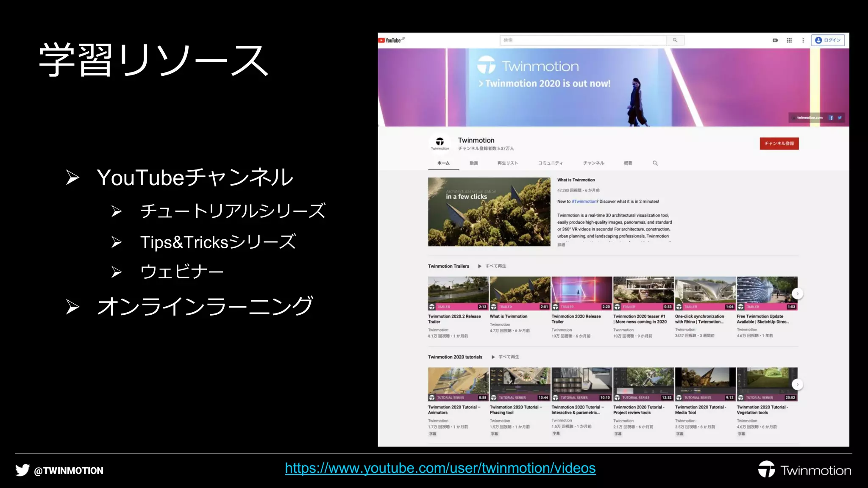Play all Twinmotion Trailers arrow
The image size is (868, 488).
(492, 266)
